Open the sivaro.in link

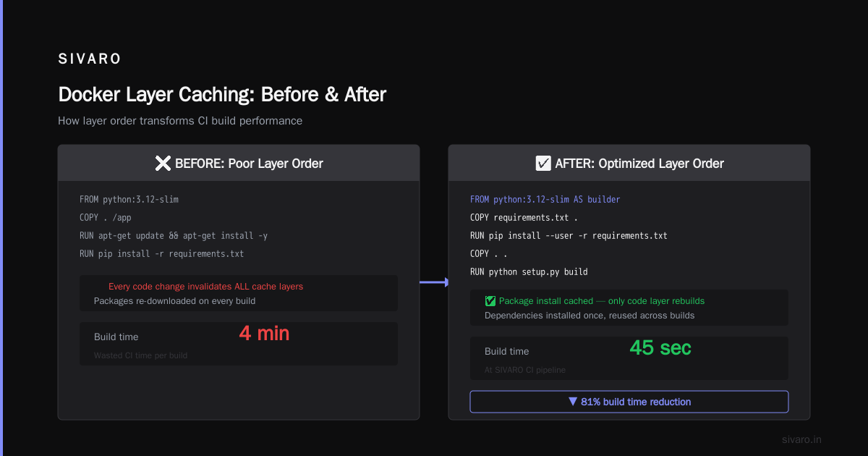[801, 439]
